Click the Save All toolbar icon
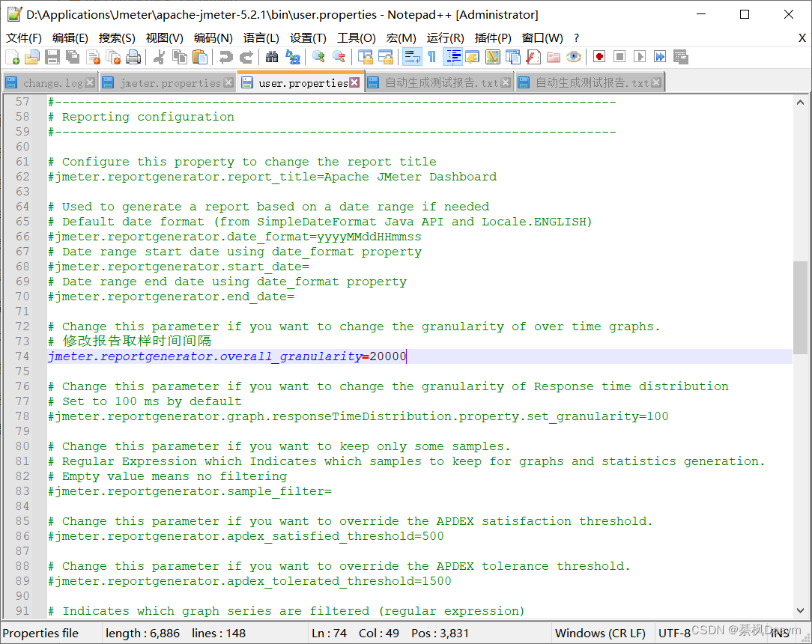Screen dimensions: 812x644 (73, 57)
